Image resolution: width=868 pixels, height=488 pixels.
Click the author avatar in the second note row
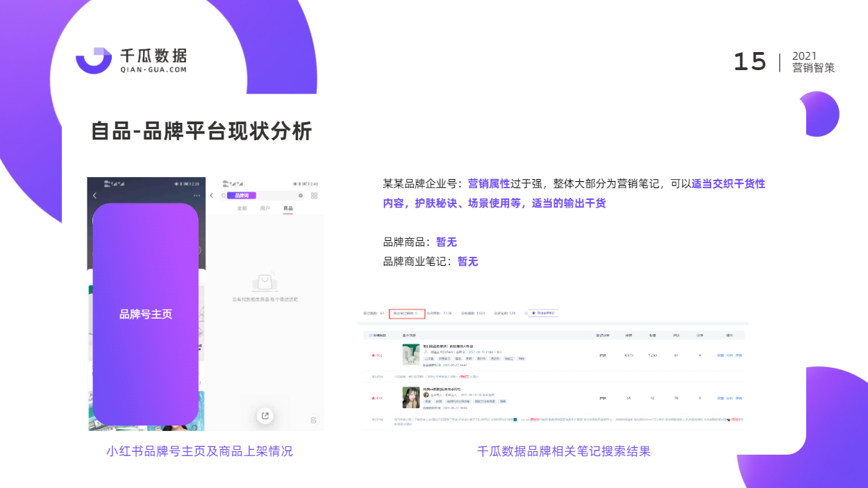coord(425,394)
